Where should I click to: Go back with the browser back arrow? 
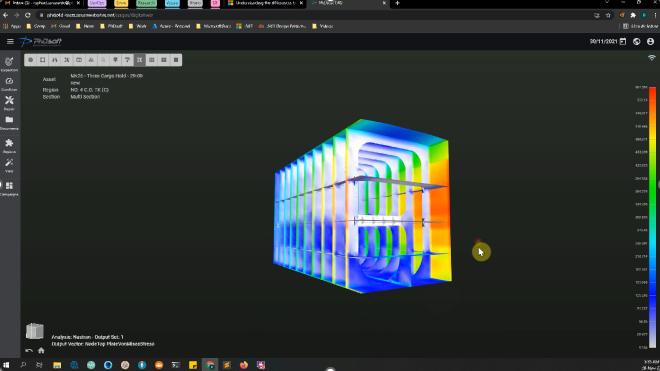5,15
